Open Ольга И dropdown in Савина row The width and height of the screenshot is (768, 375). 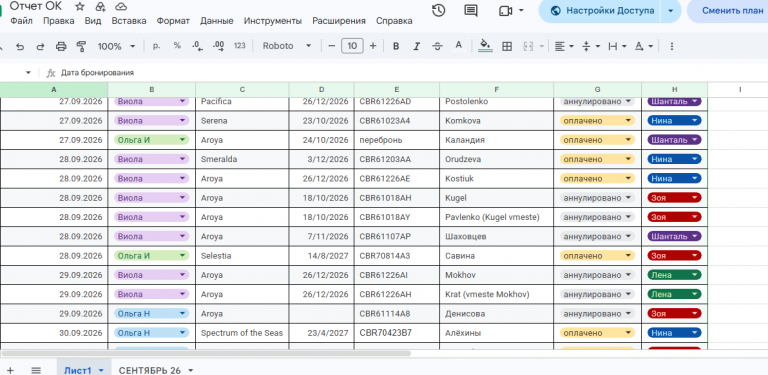(151, 256)
